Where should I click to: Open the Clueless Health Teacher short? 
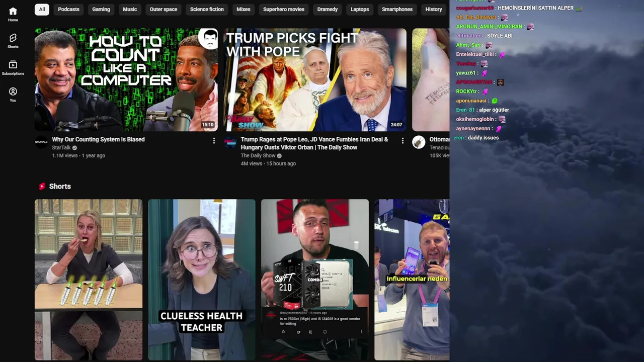pyautogui.click(x=202, y=280)
